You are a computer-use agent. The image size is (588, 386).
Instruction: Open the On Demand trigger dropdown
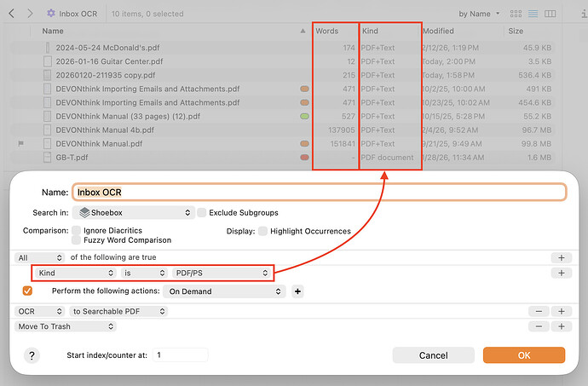(x=224, y=291)
